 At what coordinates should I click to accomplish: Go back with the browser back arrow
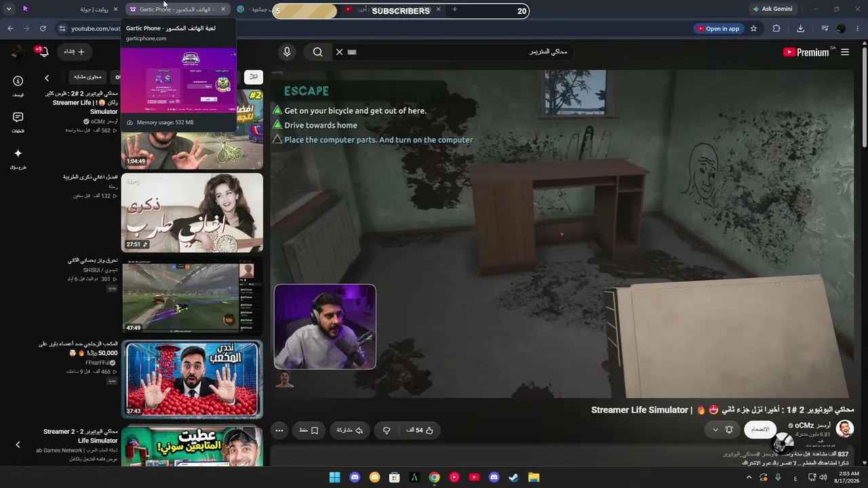tap(10, 28)
